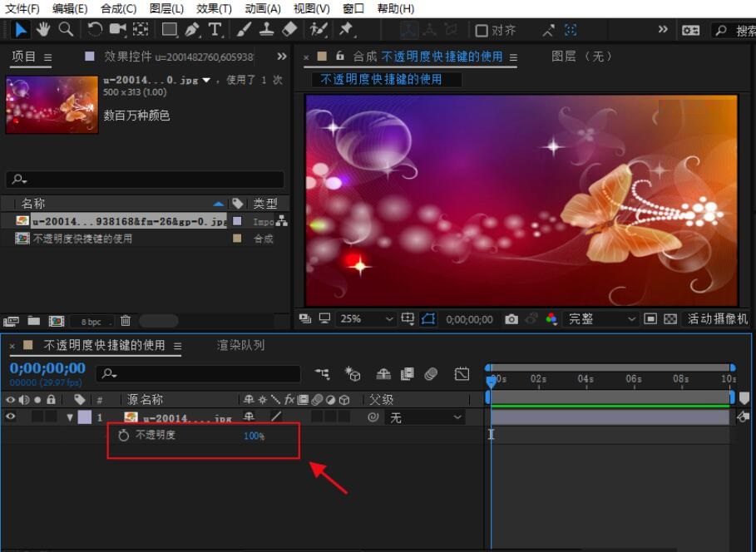Select the Eraser tool
The height and width of the screenshot is (552, 756).
(x=289, y=30)
